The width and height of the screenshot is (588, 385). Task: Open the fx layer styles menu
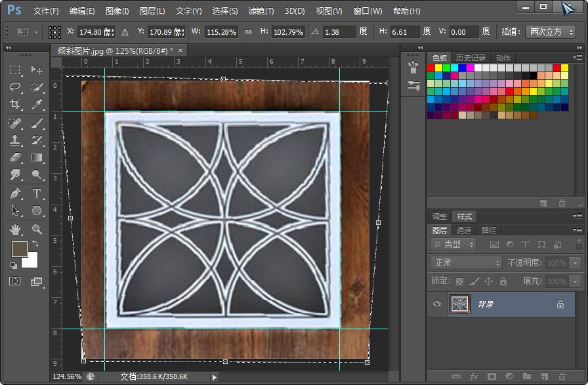pyautogui.click(x=474, y=376)
